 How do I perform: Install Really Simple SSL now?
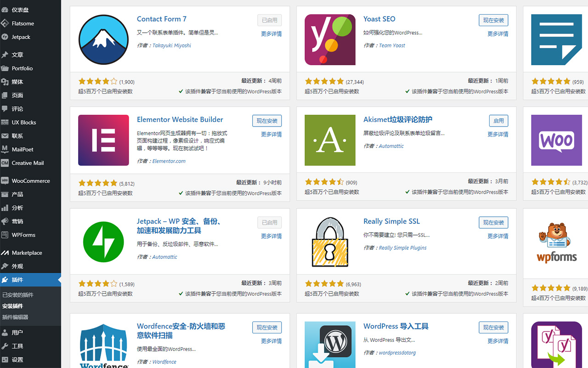493,223
